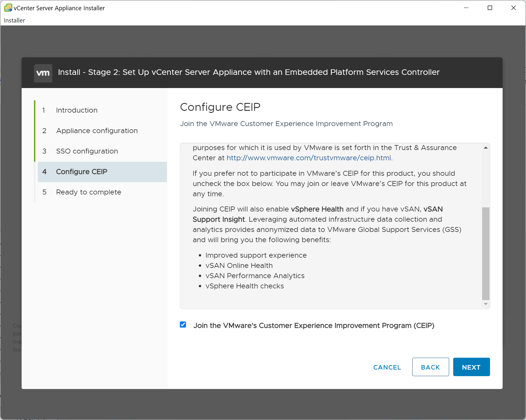Close the vCenter Installer window
Viewport: 526px width, 420px height.
(513, 8)
